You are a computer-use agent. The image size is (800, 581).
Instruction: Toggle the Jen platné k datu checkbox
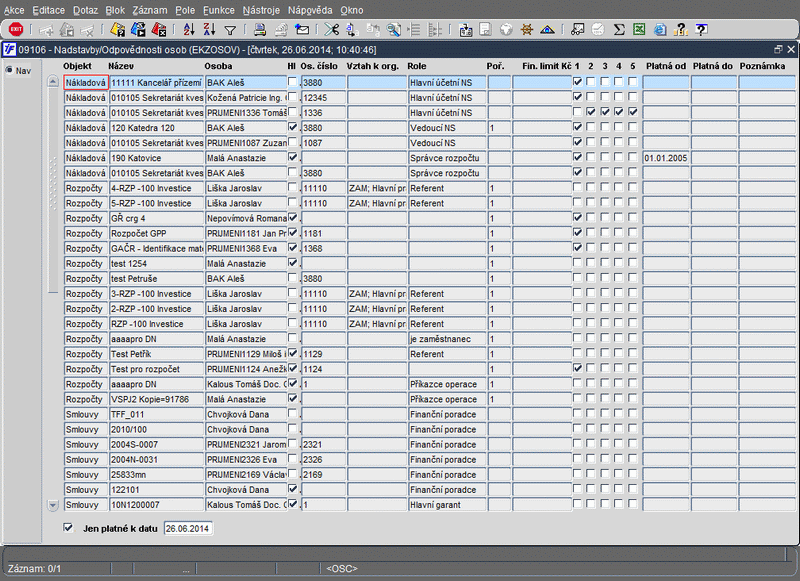point(68,528)
